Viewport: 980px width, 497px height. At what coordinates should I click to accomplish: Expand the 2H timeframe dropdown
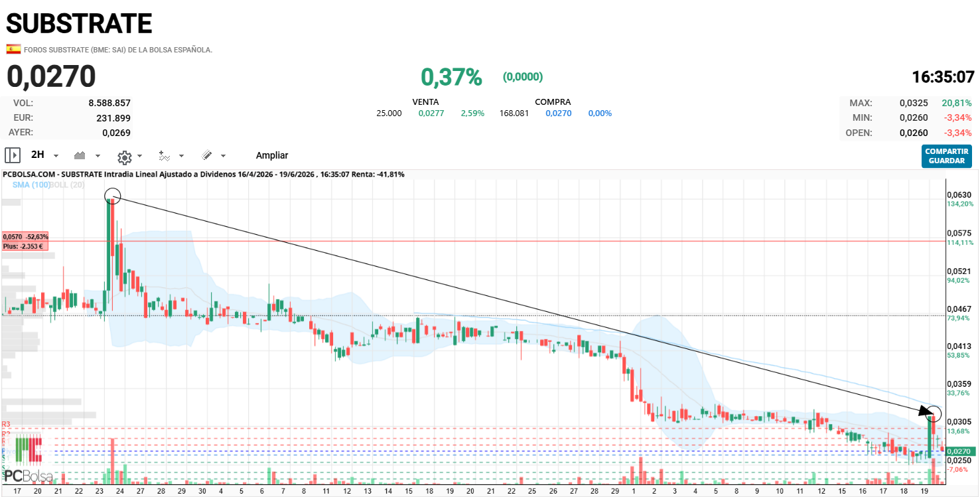coord(56,156)
